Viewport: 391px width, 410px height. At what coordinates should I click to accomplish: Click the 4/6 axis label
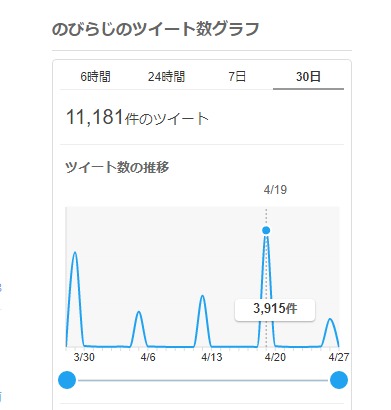tap(148, 357)
